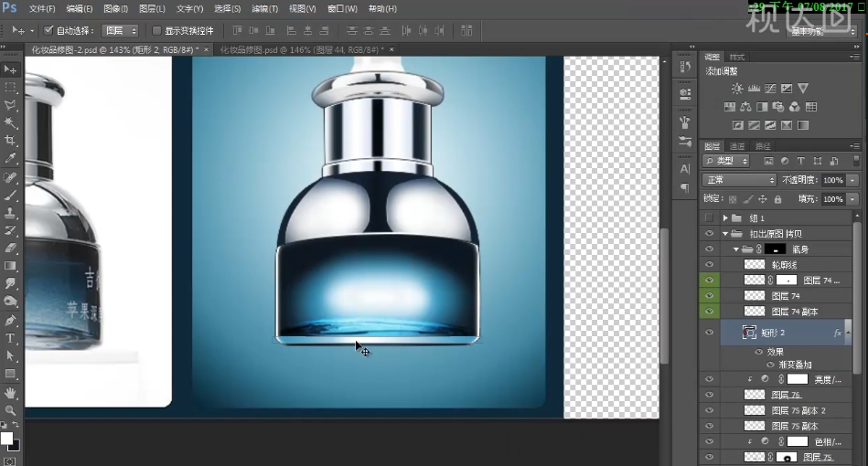
Task: Select the Brush tool
Action: coord(10,196)
